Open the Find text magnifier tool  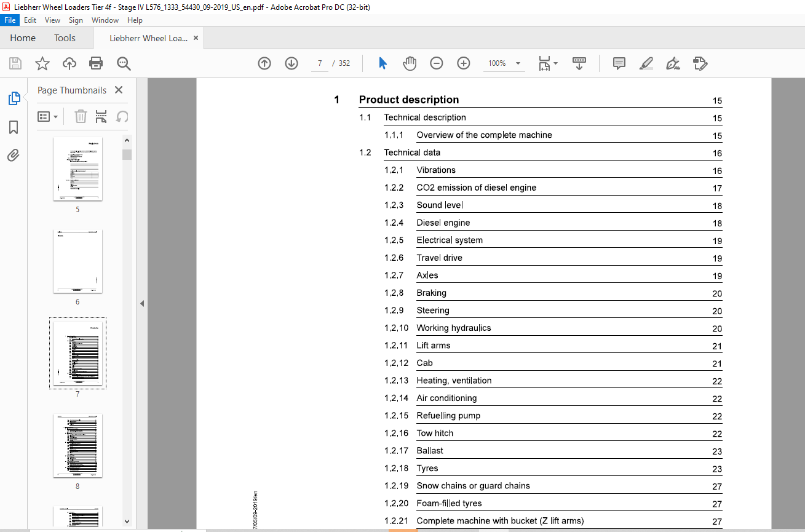click(x=124, y=63)
